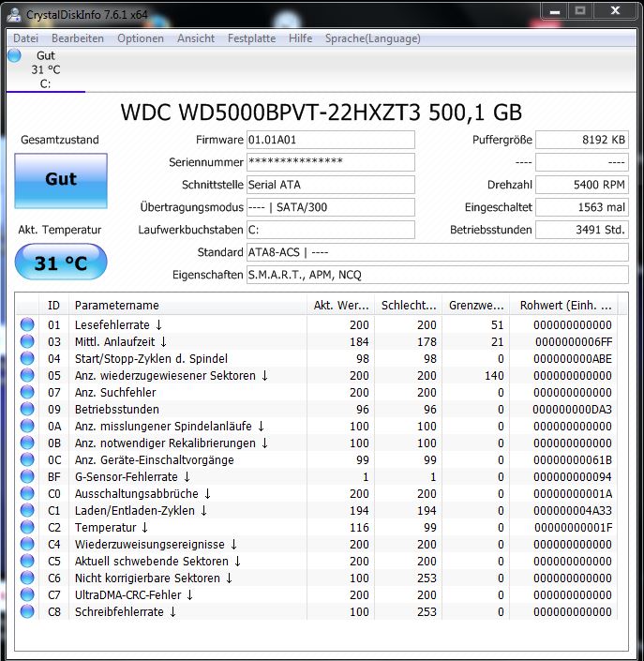644x661 pixels.
Task: Click status icon of Anz. Suchfehler row
Action: point(27,392)
